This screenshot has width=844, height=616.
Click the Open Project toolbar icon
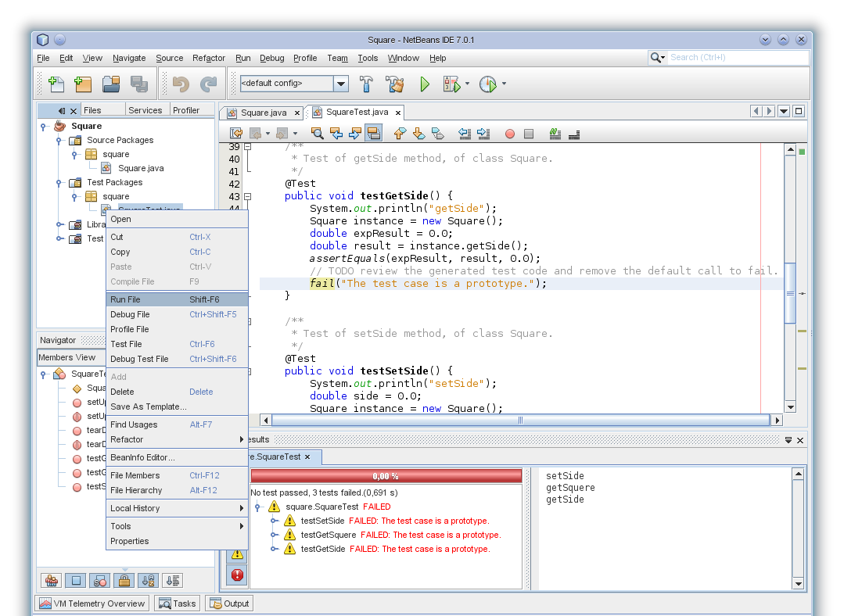point(111,84)
